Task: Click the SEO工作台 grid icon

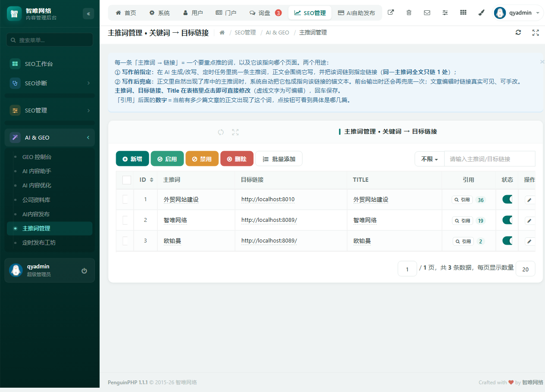Action: 16,64
